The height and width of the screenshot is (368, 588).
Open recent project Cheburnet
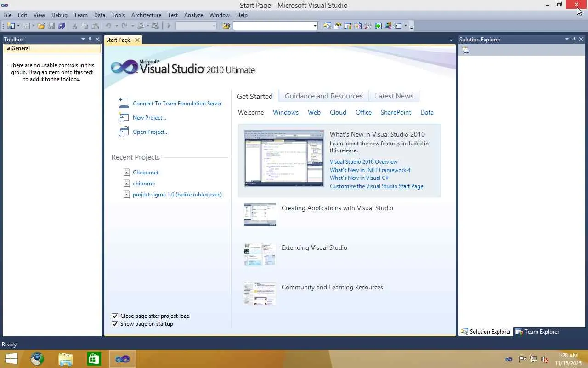click(x=146, y=172)
